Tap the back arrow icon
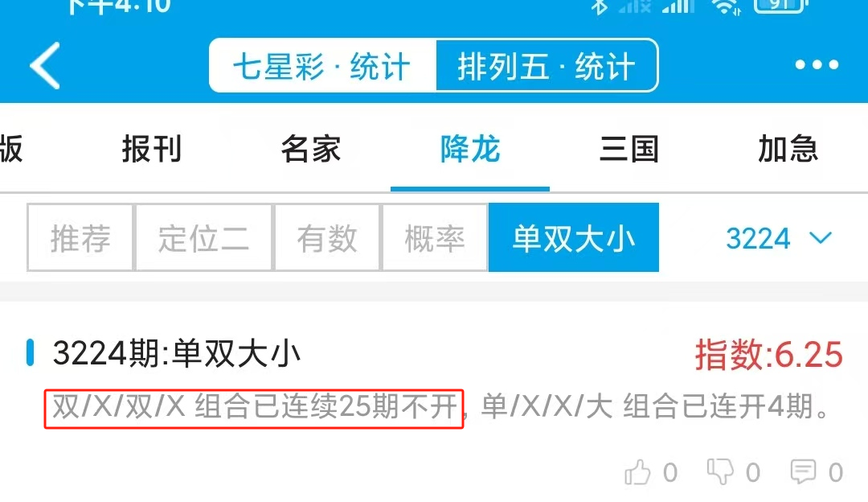This screenshot has width=868, height=502. [45, 65]
